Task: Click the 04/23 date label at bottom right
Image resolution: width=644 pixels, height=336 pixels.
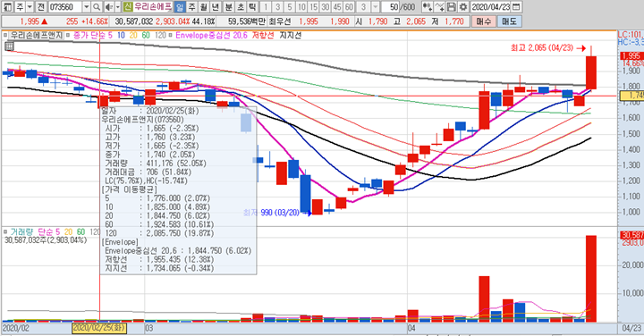Action: coord(631,328)
